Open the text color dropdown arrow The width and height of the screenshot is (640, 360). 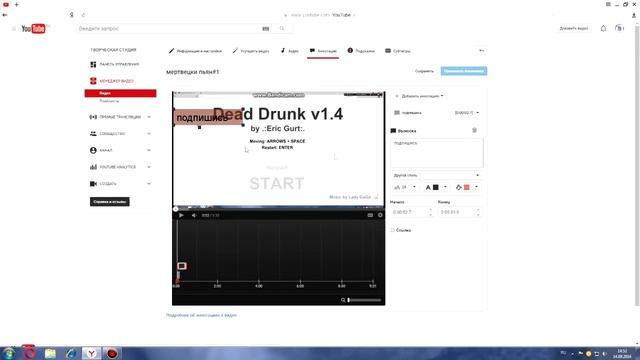coord(445,187)
